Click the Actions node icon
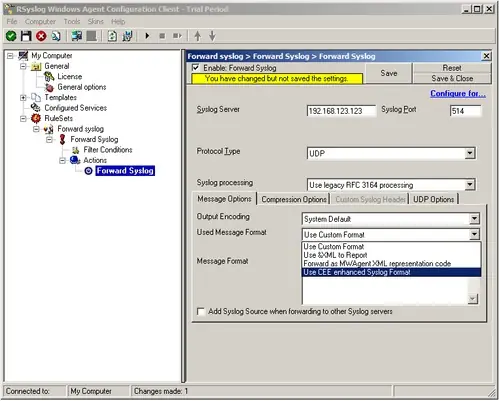This screenshot has width=499, height=401. (75, 160)
